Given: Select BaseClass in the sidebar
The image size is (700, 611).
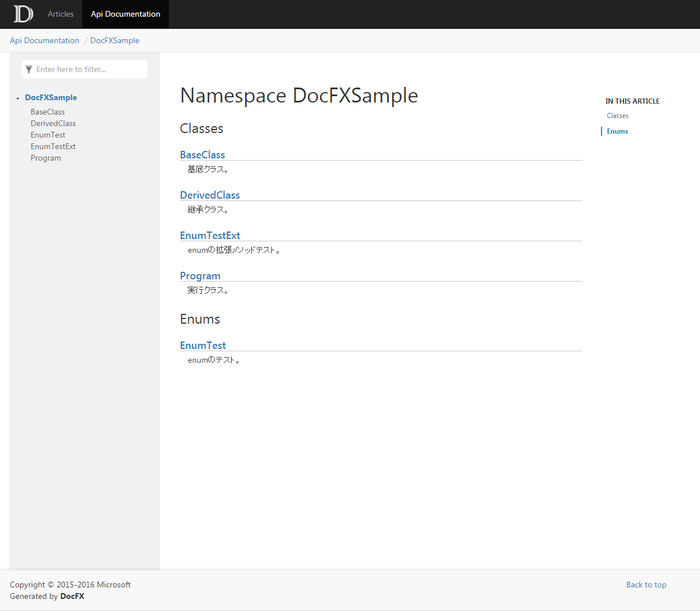Looking at the screenshot, I should point(47,112).
